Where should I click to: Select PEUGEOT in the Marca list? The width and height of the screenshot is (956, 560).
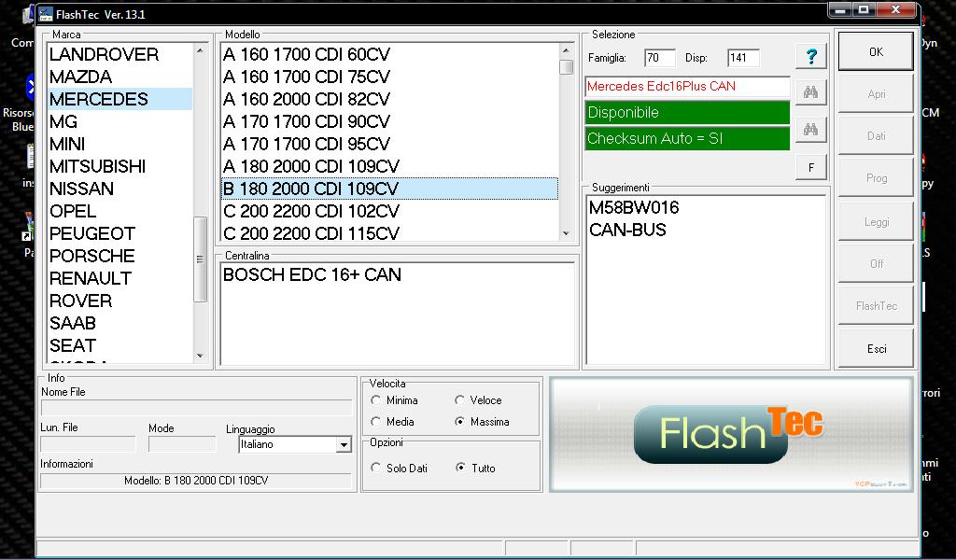[x=120, y=233]
